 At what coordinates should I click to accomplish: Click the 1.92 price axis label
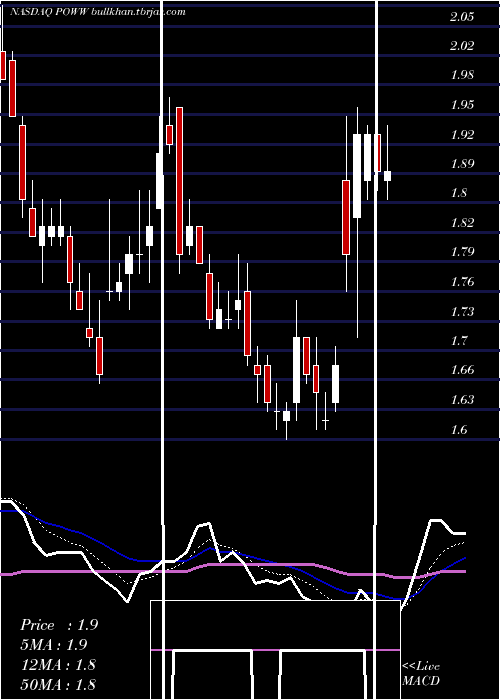pos(462,134)
